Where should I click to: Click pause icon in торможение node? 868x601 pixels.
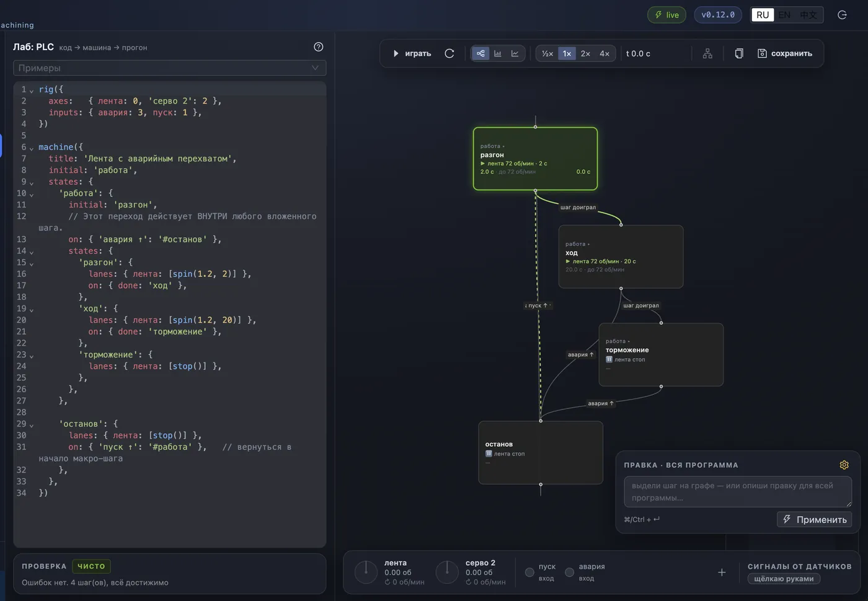(x=609, y=359)
